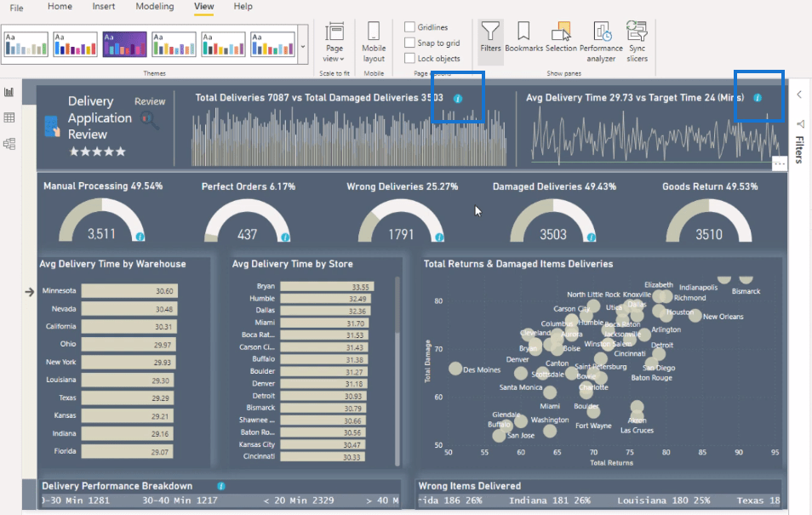The image size is (812, 515).
Task: Click the Review link text
Action: [150, 101]
